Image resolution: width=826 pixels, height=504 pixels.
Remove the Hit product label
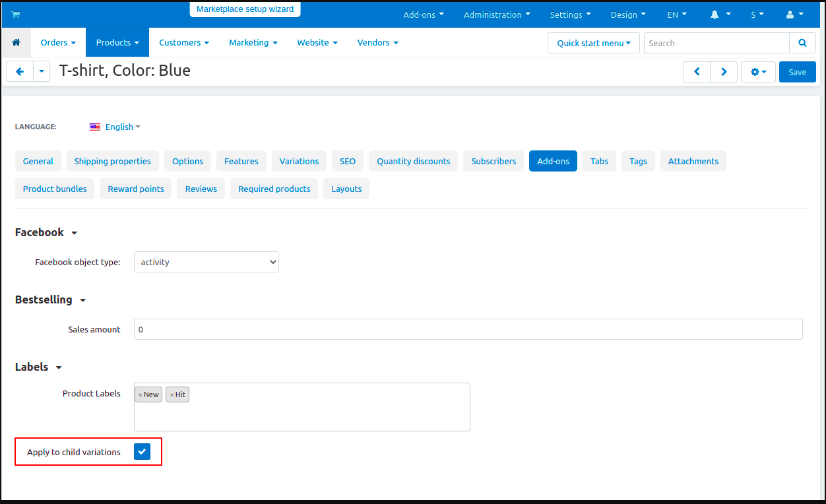(172, 394)
